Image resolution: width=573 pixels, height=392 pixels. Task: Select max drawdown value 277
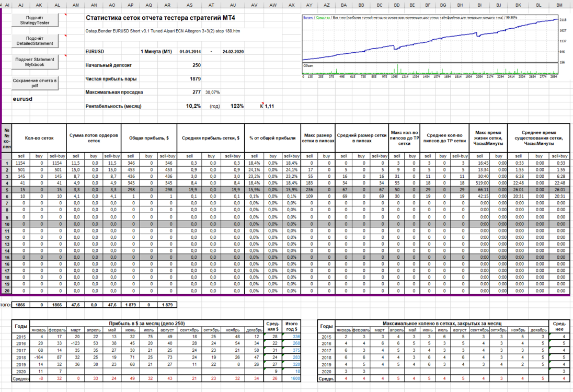coord(197,92)
